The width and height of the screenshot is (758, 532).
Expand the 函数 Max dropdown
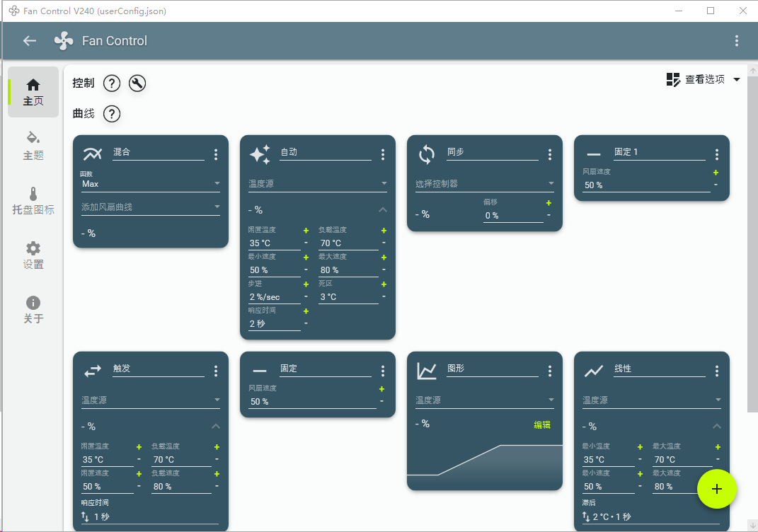click(150, 184)
